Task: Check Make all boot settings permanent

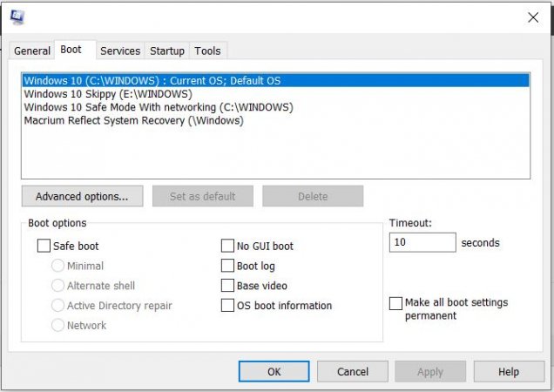Action: click(395, 303)
